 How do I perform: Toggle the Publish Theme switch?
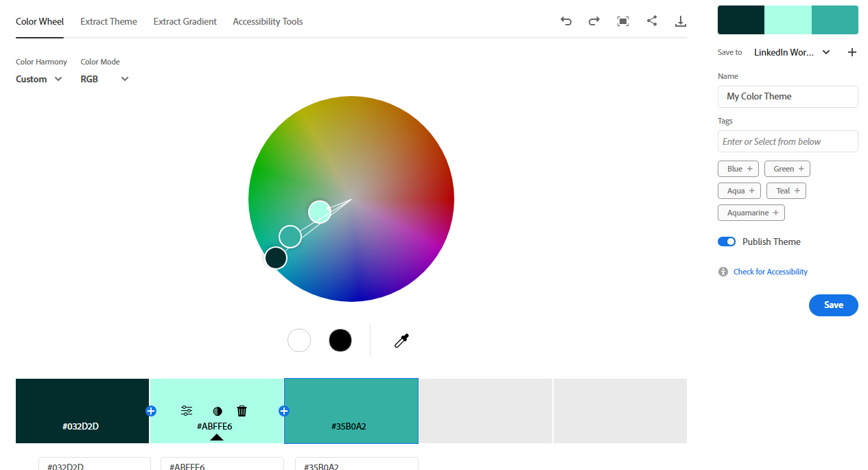click(727, 242)
